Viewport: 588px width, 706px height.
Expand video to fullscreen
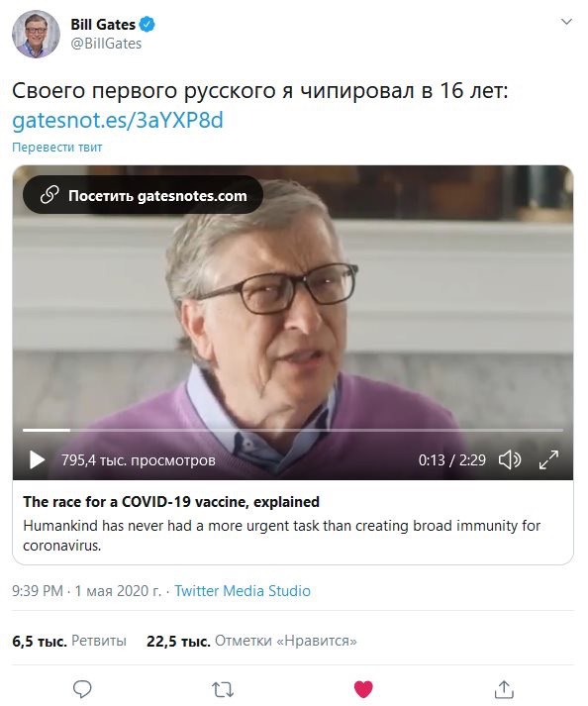548,459
